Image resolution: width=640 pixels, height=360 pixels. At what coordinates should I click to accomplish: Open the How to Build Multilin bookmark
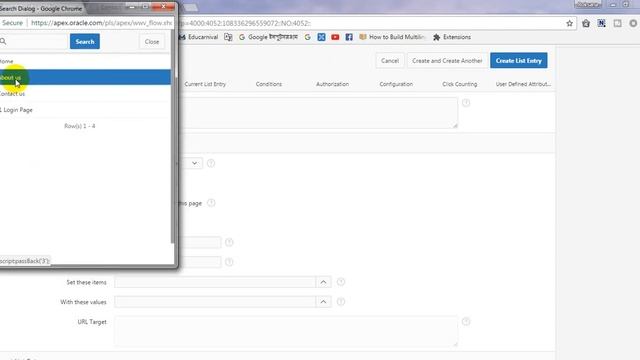click(392, 37)
